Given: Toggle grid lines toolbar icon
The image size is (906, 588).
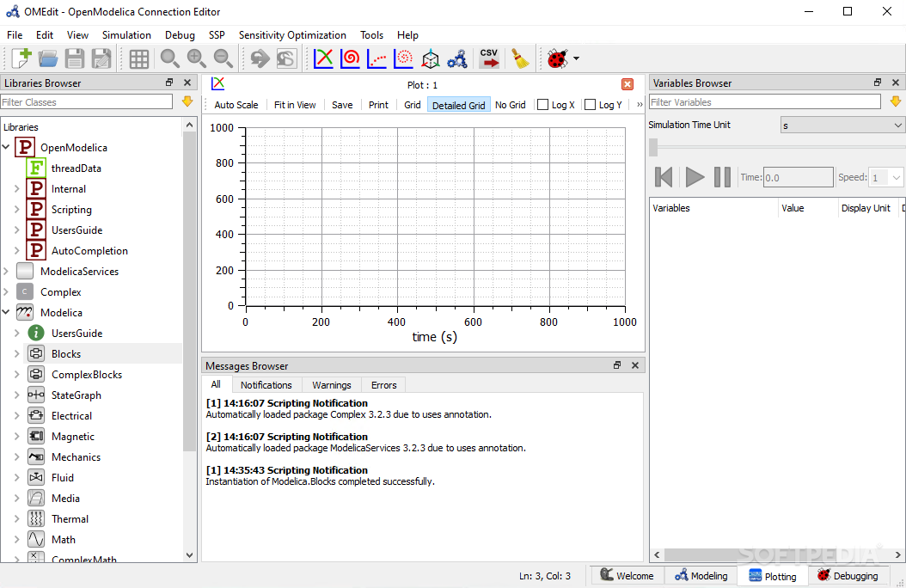Looking at the screenshot, I should click(138, 58).
